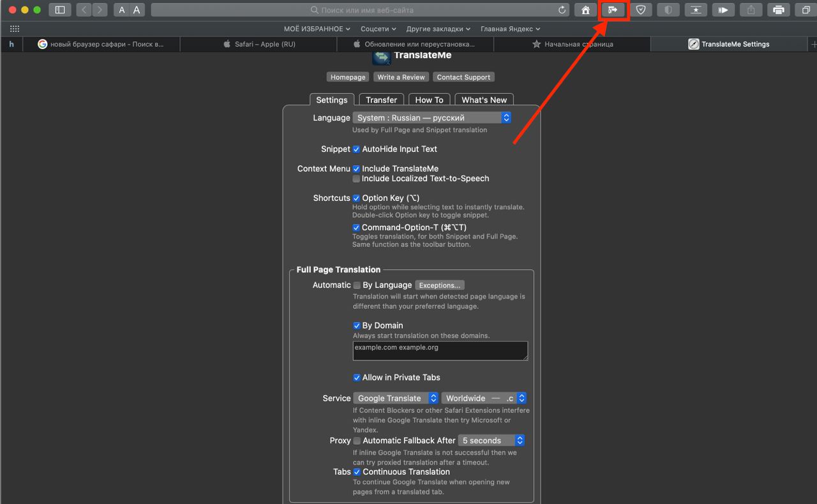The width and height of the screenshot is (817, 504).
Task: Expand the МОЁ ИЗБРАННОЕ bookmarks folder
Action: (317, 29)
